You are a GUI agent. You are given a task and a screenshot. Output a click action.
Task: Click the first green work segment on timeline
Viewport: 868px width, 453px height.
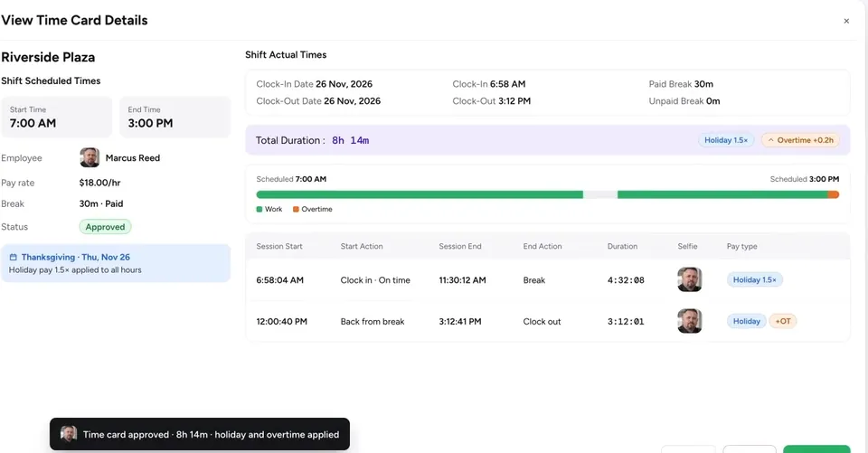[420, 194]
